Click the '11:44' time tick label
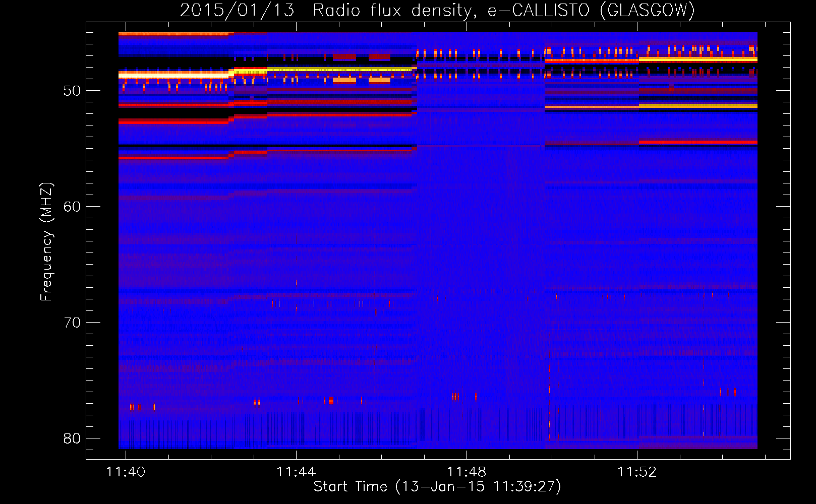This screenshot has width=816, height=504. tap(296, 472)
